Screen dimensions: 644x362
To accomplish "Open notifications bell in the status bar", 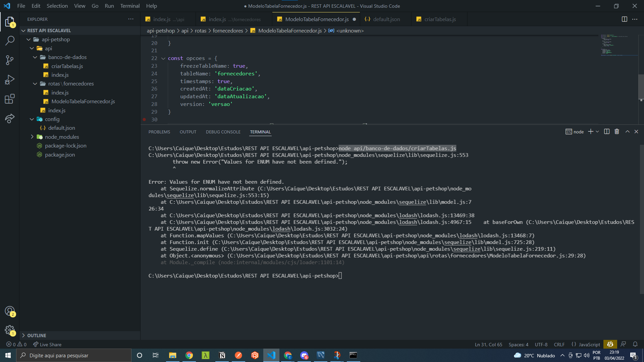I will click(635, 344).
